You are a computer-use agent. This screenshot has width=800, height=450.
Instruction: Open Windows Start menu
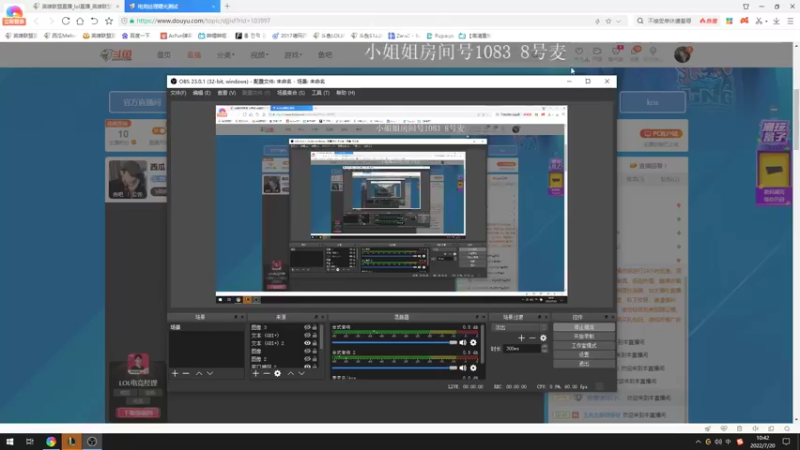(10, 441)
